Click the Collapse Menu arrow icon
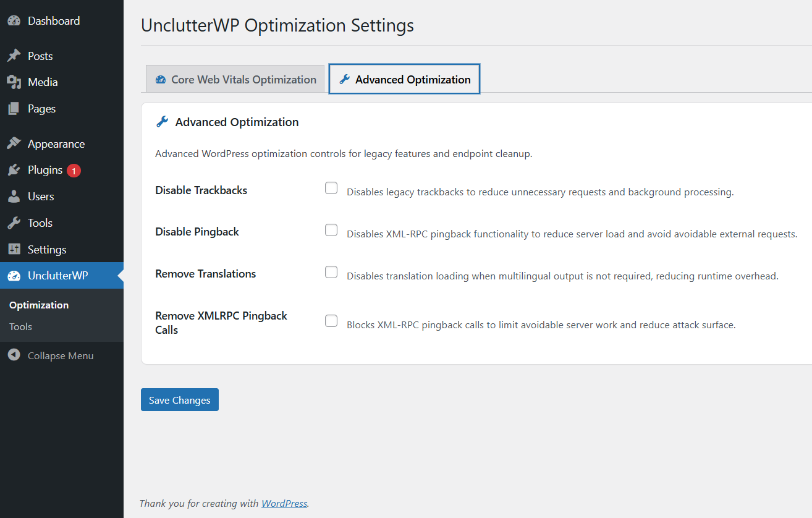This screenshot has height=518, width=812. pyautogui.click(x=14, y=355)
